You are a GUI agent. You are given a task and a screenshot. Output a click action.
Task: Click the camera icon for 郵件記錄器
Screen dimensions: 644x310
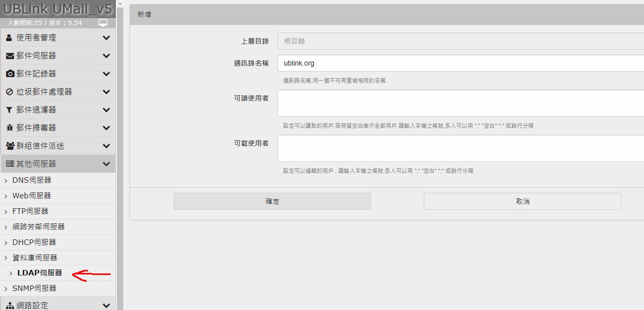pyautogui.click(x=10, y=74)
